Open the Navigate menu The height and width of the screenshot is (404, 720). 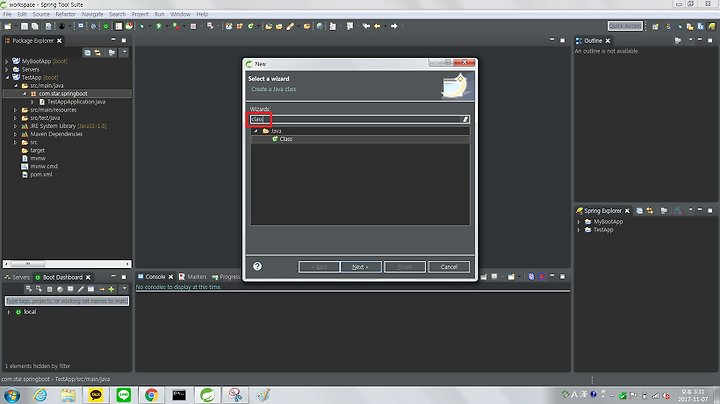(92, 14)
